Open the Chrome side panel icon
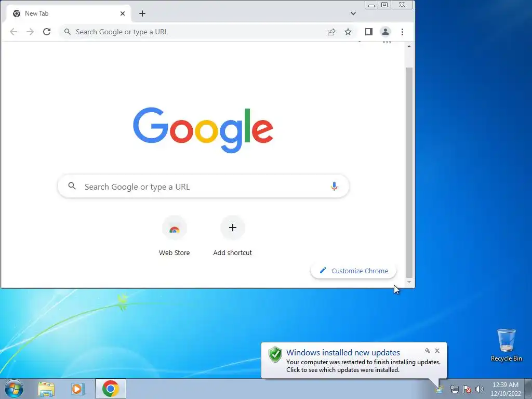 pyautogui.click(x=369, y=32)
